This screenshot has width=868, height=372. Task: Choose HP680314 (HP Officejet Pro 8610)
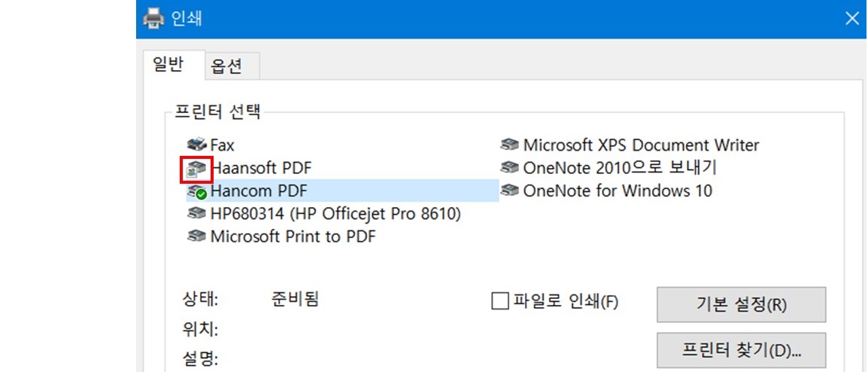(x=335, y=213)
